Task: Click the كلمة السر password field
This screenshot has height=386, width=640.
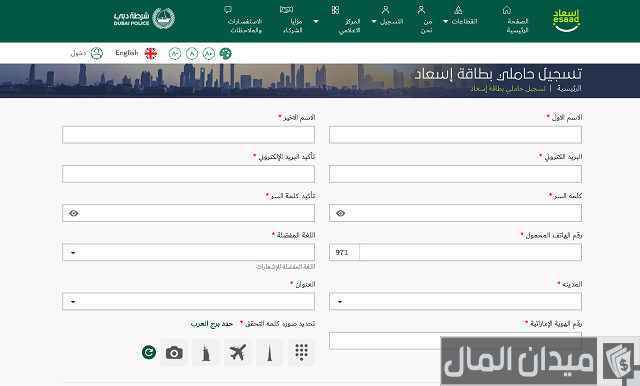Action: 455,213
